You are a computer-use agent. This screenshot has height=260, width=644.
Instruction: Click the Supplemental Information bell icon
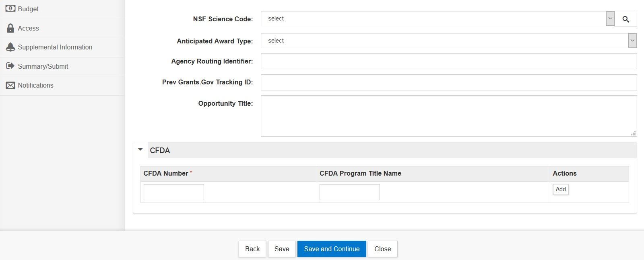10,47
